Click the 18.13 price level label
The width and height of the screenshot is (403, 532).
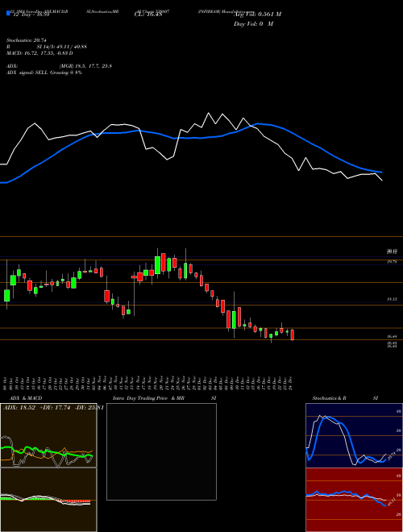click(392, 299)
